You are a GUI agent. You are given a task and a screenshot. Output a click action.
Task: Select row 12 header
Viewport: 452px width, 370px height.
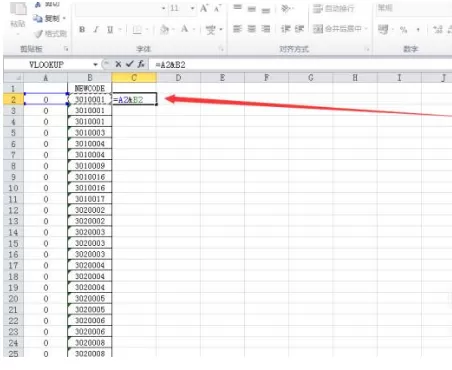tap(13, 210)
